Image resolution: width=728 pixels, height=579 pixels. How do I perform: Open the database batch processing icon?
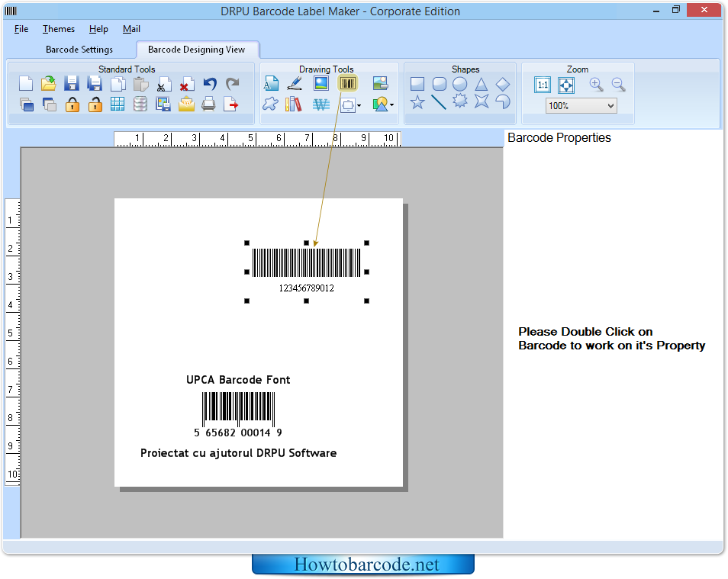coord(140,104)
